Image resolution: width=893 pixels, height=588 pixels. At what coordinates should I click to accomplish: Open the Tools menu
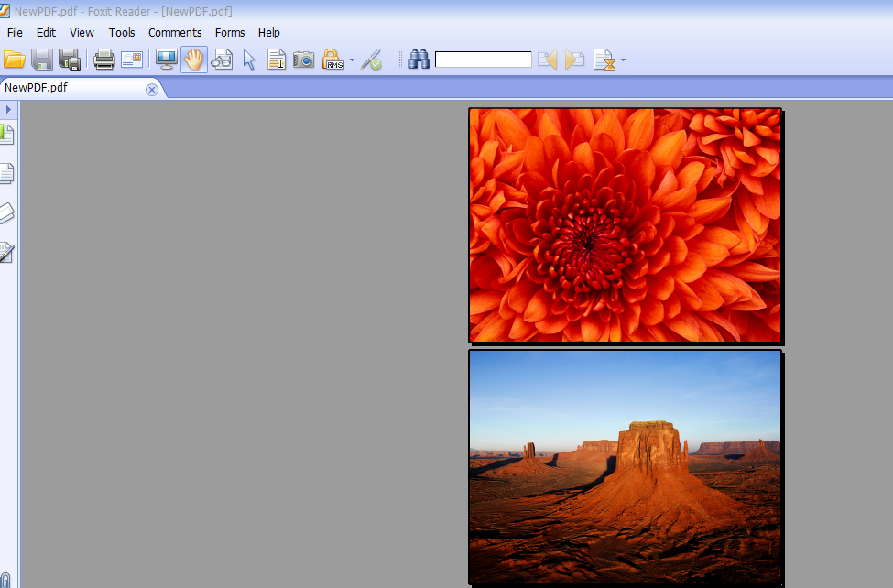pos(122,32)
